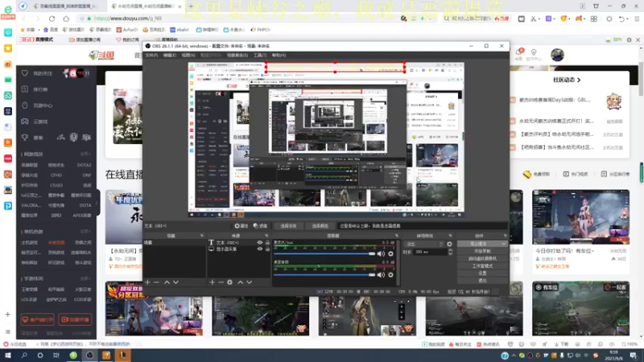
Task: Reload the browser page
Action: tap(52, 19)
